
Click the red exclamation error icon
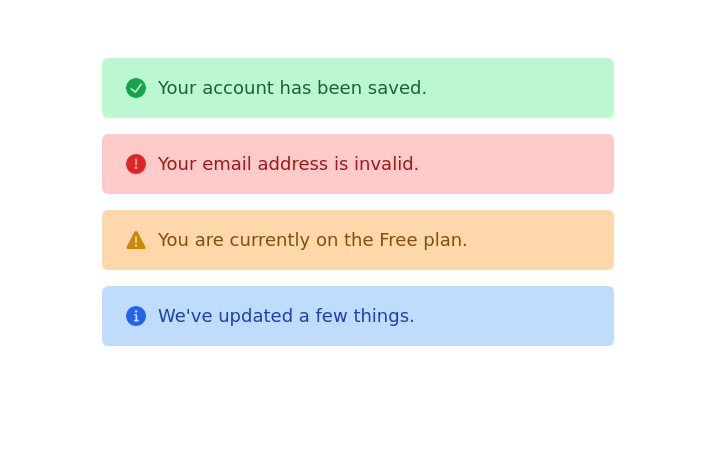pyautogui.click(x=136, y=164)
